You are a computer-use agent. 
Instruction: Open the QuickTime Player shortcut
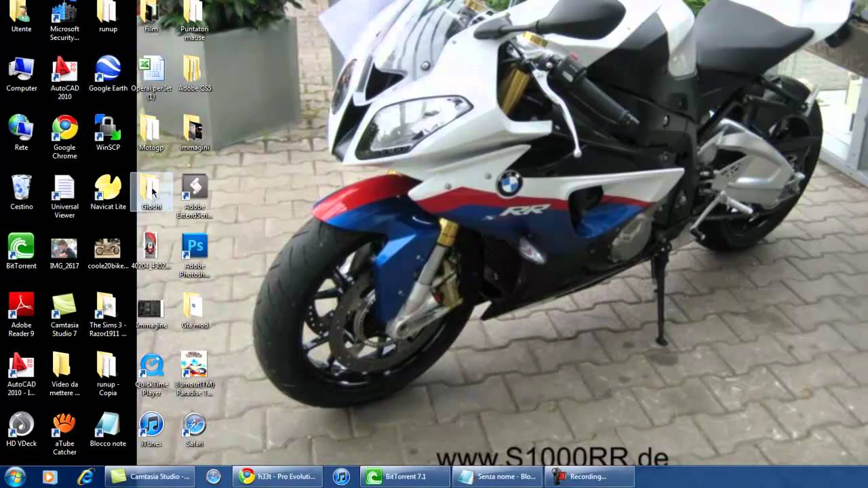pyautogui.click(x=151, y=366)
